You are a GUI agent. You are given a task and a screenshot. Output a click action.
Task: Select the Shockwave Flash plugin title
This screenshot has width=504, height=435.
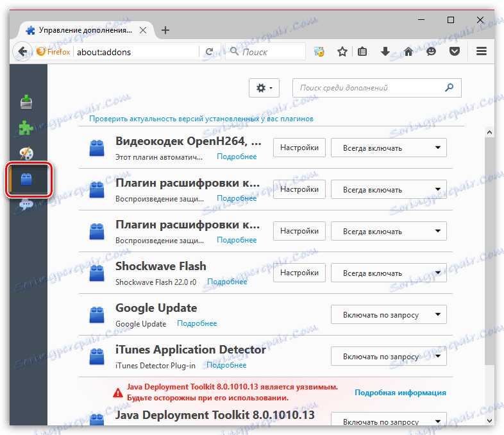pos(161,266)
